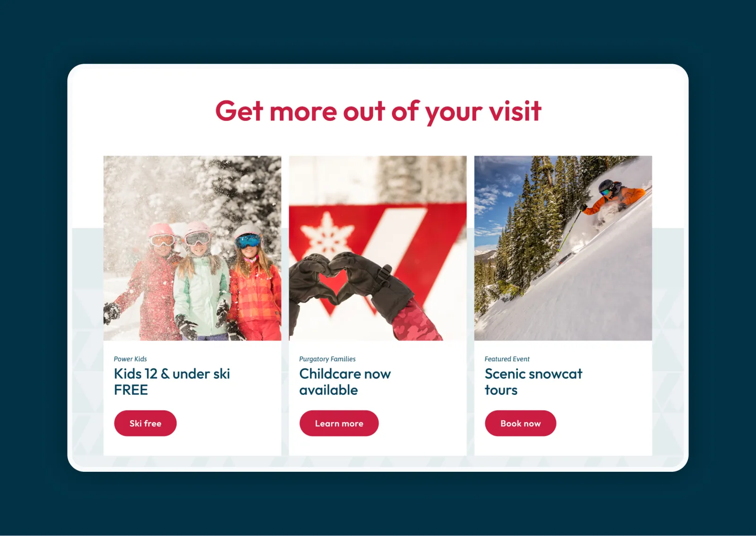
Task: Click the Learn more button
Action: point(339,423)
